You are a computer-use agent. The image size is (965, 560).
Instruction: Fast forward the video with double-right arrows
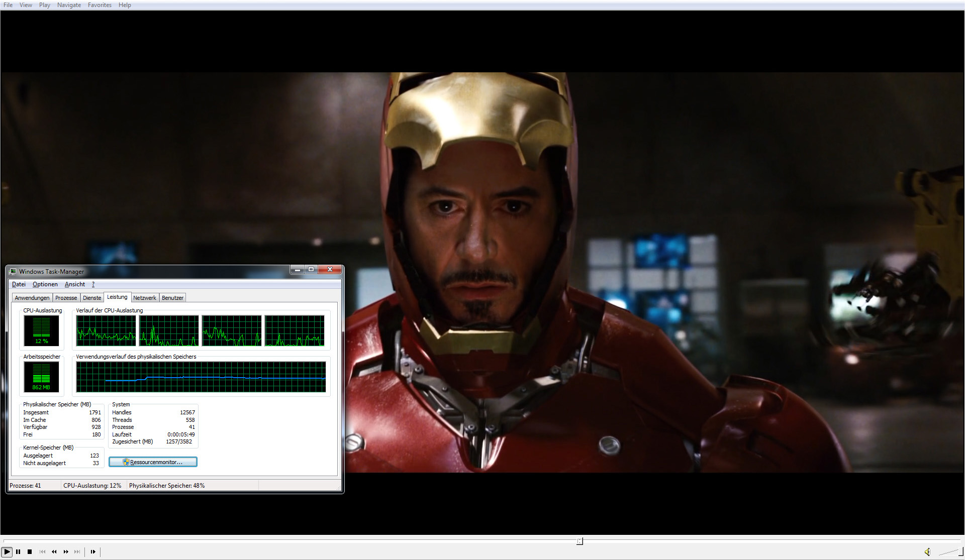coord(66,551)
